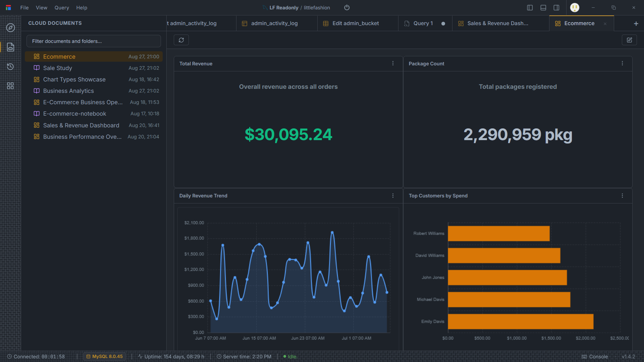
Task: Click the MySQL 8.0.45 status badge
Action: pyautogui.click(x=104, y=357)
